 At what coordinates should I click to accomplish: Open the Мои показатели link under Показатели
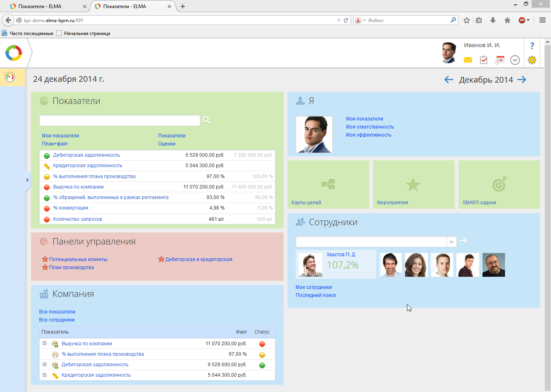pos(61,136)
